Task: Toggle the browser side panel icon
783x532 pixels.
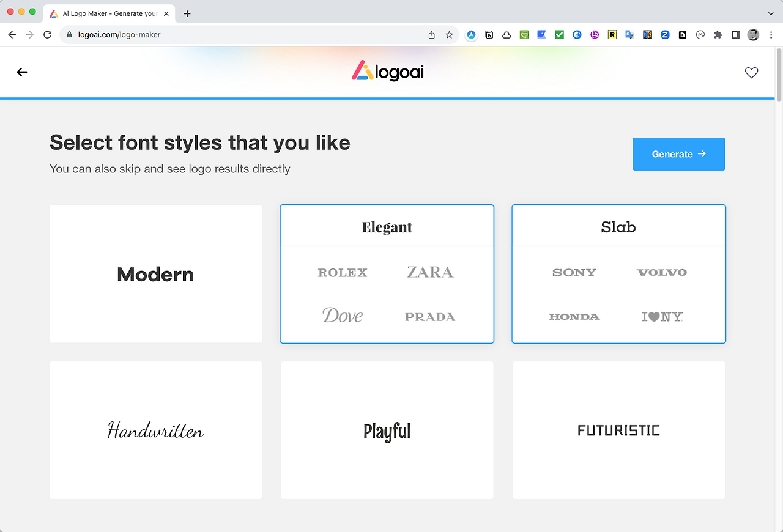Action: [x=735, y=35]
